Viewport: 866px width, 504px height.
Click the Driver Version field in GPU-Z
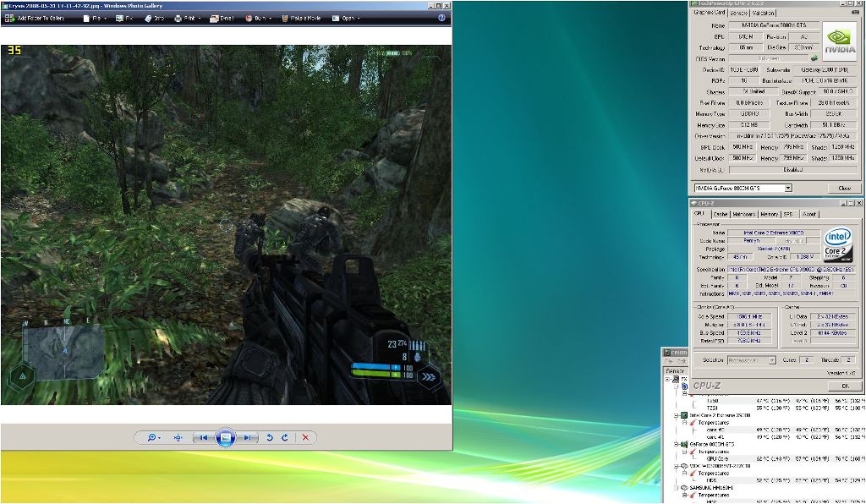[792, 136]
